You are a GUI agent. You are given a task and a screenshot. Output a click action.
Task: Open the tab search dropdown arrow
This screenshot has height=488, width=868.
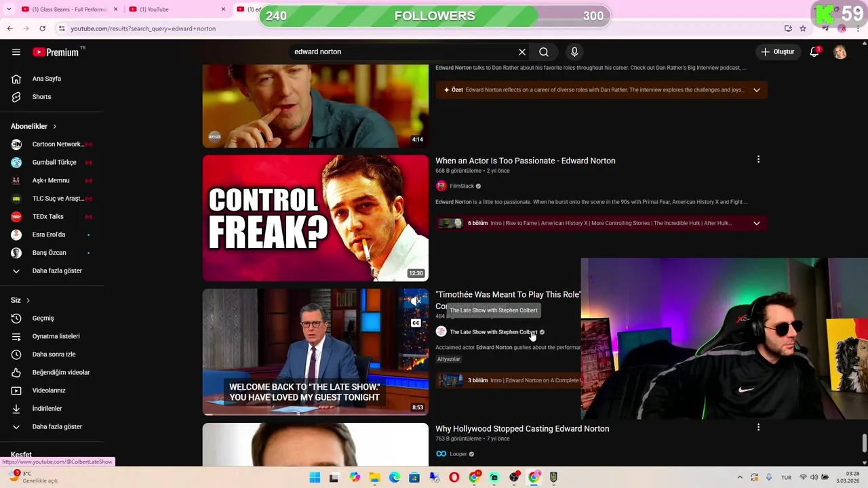coord(7,9)
